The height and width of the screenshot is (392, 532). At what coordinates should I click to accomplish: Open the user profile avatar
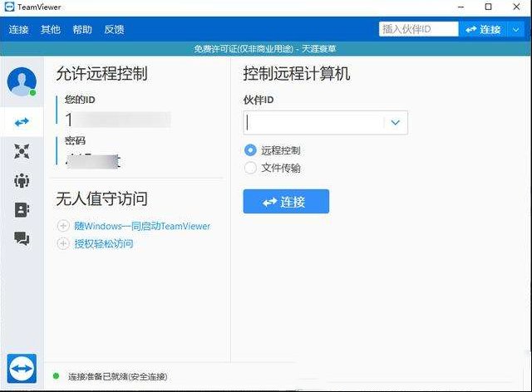tap(22, 81)
